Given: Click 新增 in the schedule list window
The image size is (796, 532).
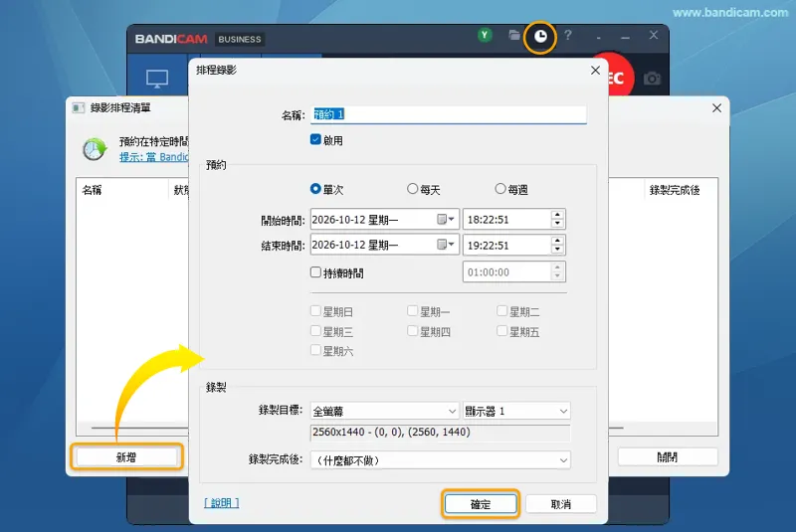Looking at the screenshot, I should [x=126, y=457].
